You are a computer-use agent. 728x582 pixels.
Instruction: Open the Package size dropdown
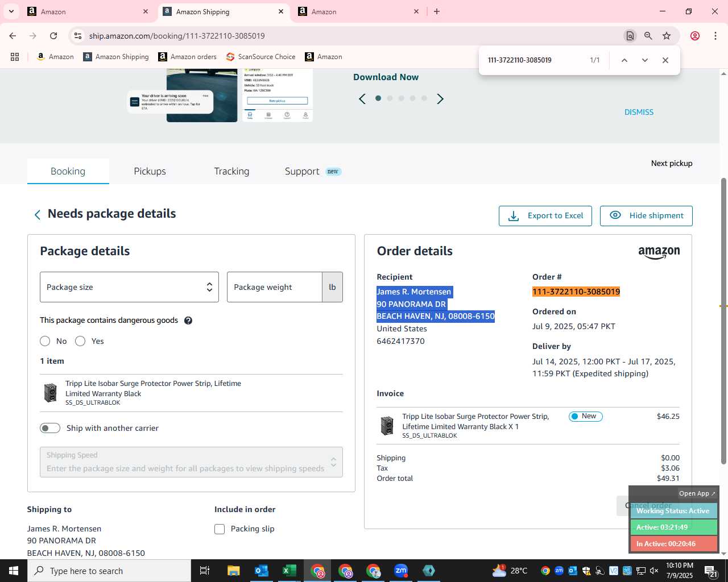(129, 287)
